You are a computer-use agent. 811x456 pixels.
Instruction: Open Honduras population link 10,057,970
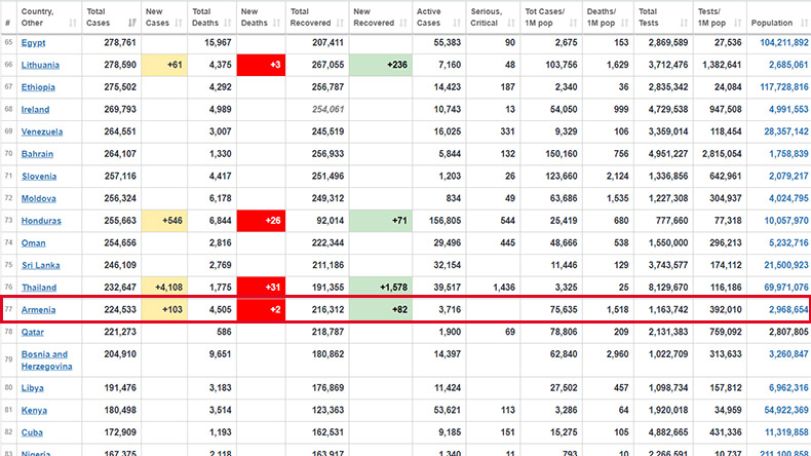coord(786,220)
